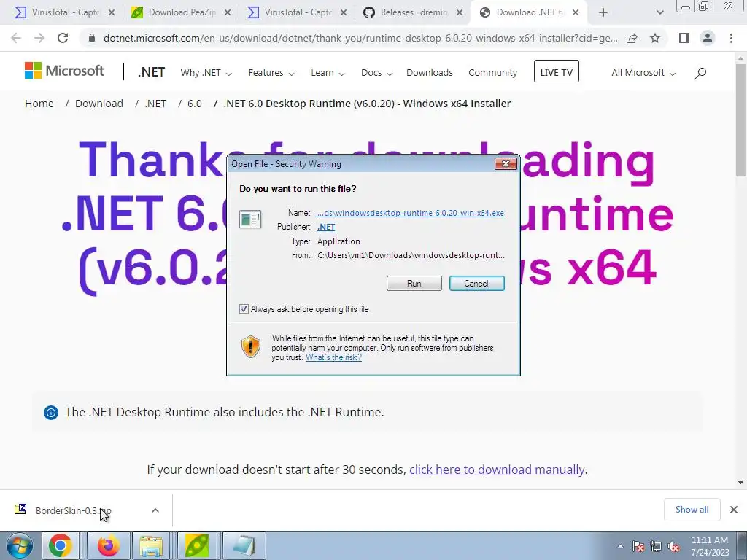Click the network tray icon

tap(656, 546)
